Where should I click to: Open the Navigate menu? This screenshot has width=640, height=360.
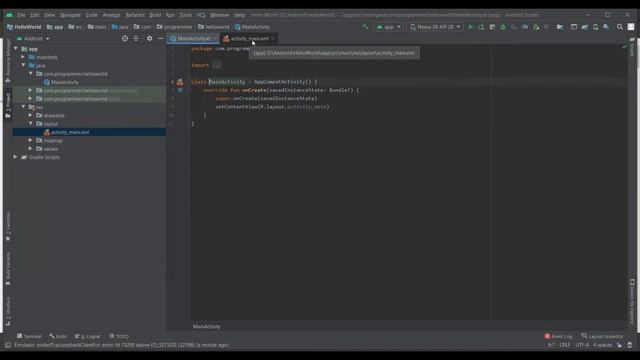click(x=71, y=15)
